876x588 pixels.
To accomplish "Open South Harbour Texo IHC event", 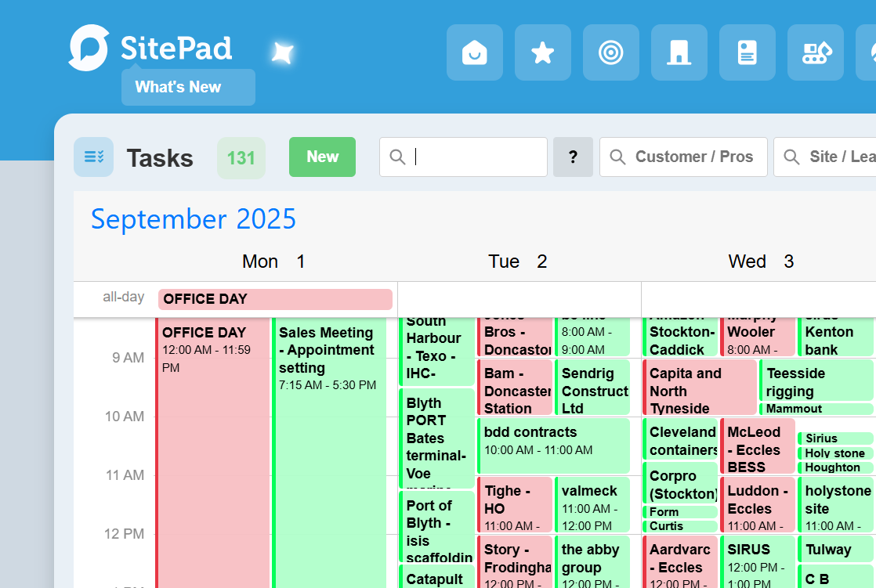I will pyautogui.click(x=437, y=352).
